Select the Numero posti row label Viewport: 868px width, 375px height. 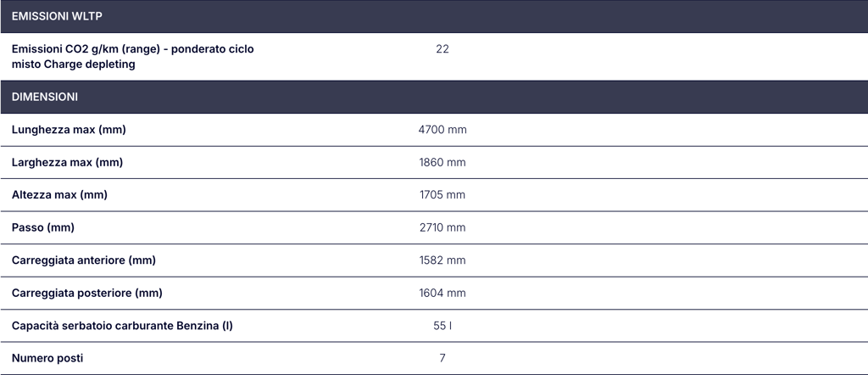click(x=47, y=358)
